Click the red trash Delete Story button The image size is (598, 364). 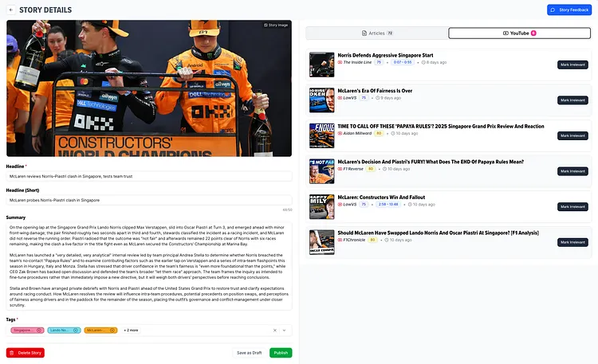(25, 353)
